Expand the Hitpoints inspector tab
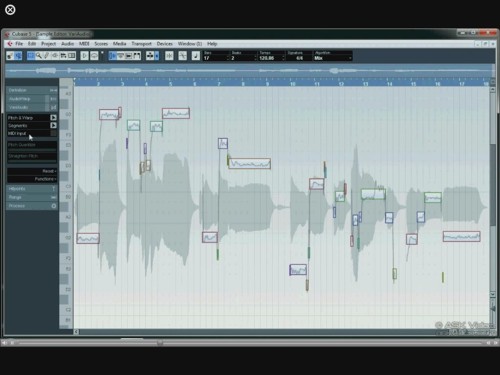500x375 pixels. coord(32,189)
